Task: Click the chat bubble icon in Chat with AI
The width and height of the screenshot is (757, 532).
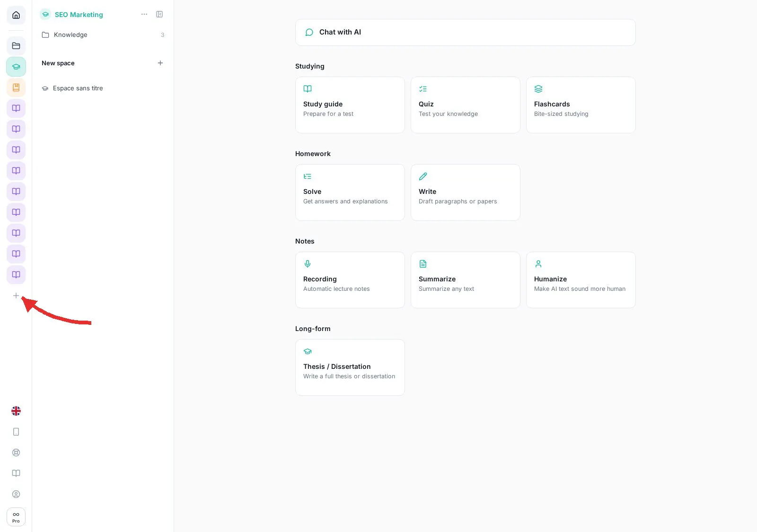Action: [309, 32]
